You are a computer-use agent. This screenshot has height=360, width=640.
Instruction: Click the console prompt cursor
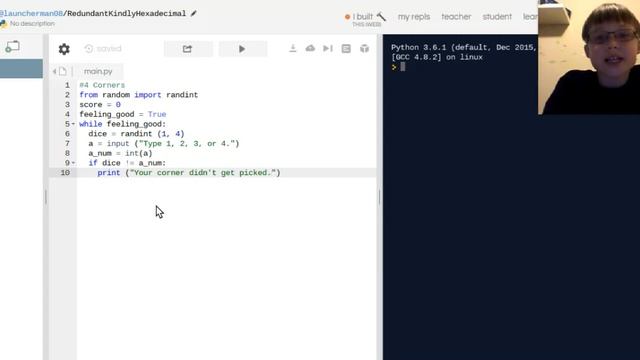[x=402, y=67]
